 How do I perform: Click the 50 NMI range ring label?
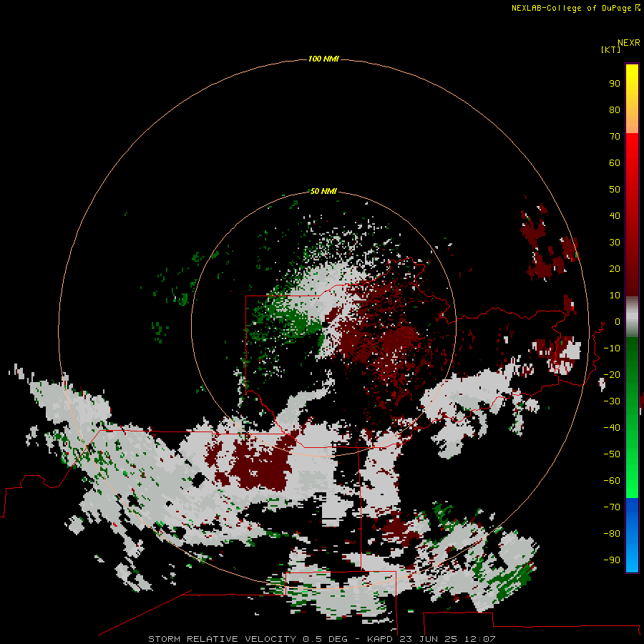[x=323, y=191]
